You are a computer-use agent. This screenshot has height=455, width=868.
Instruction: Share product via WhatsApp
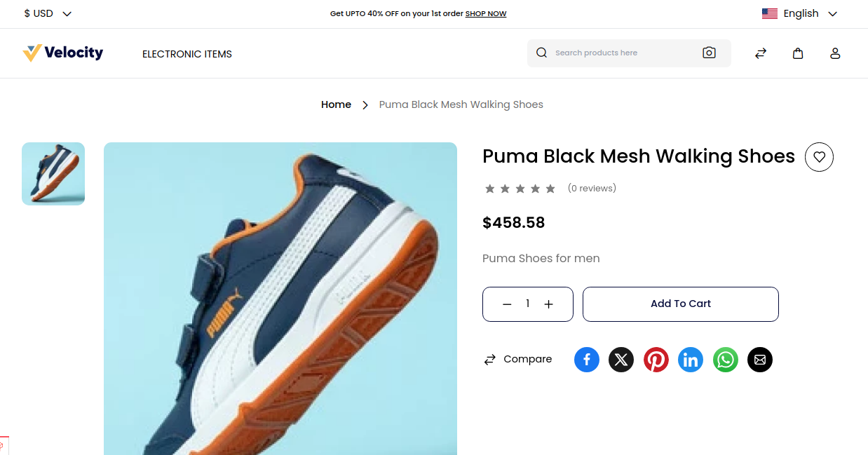coord(726,360)
